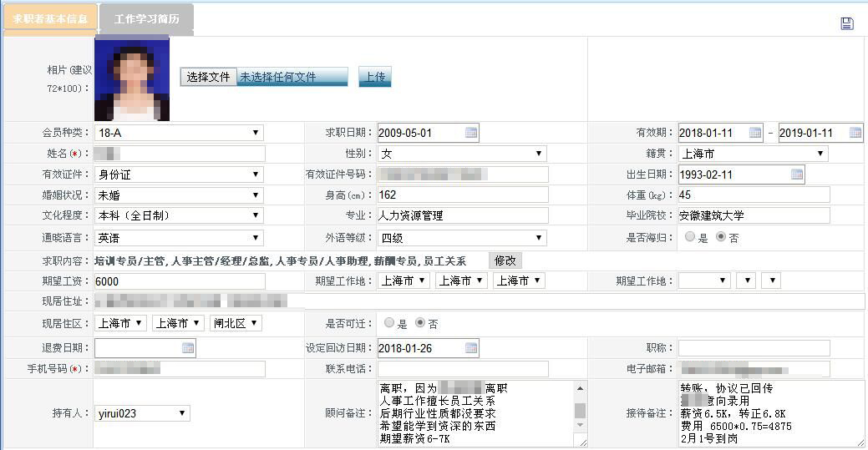Switch to 求职者基本信息 tab
The height and width of the screenshot is (450, 868).
(50, 19)
